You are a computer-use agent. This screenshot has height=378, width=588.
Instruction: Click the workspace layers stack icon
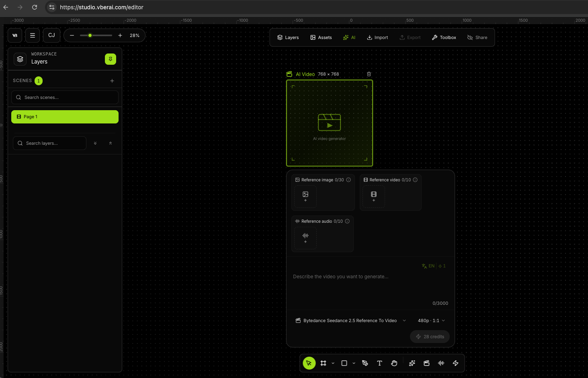(20, 59)
